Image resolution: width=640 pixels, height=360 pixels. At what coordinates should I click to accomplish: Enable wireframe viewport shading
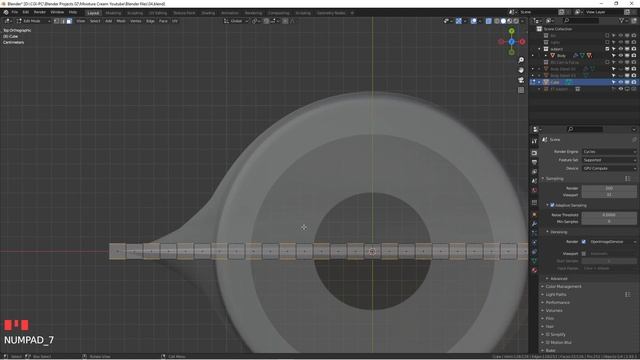[x=497, y=21]
